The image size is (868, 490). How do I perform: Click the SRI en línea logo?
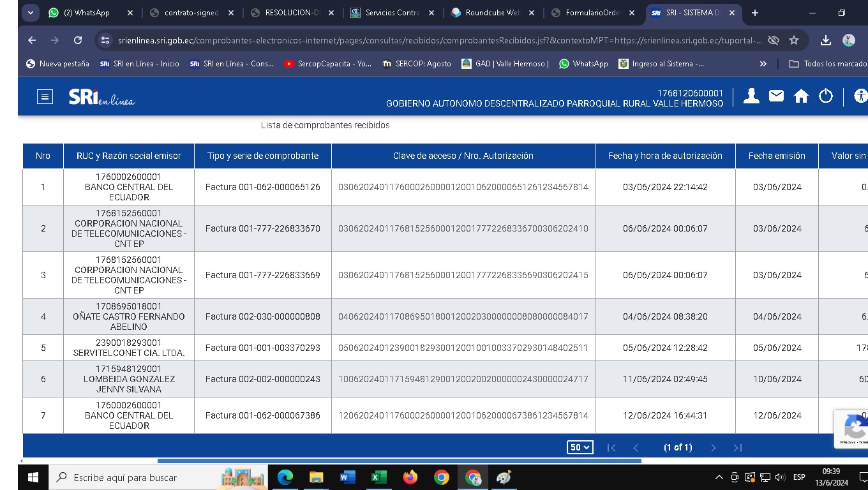[101, 97]
